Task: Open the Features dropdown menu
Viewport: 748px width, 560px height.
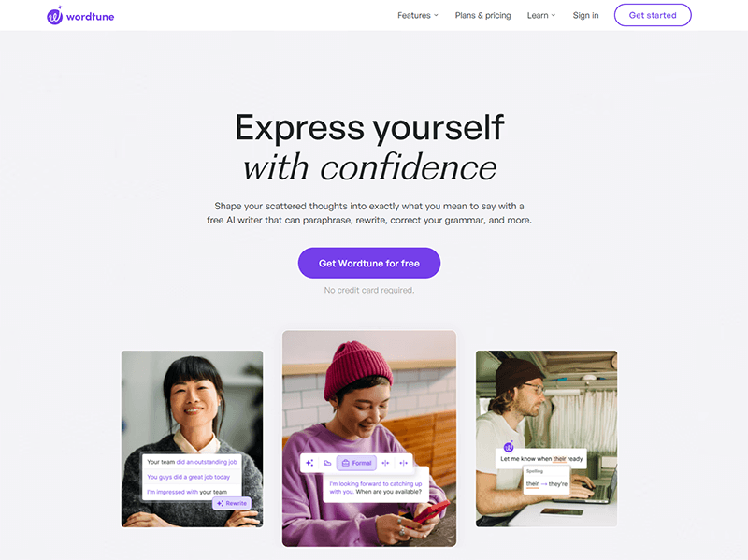Action: click(x=417, y=15)
